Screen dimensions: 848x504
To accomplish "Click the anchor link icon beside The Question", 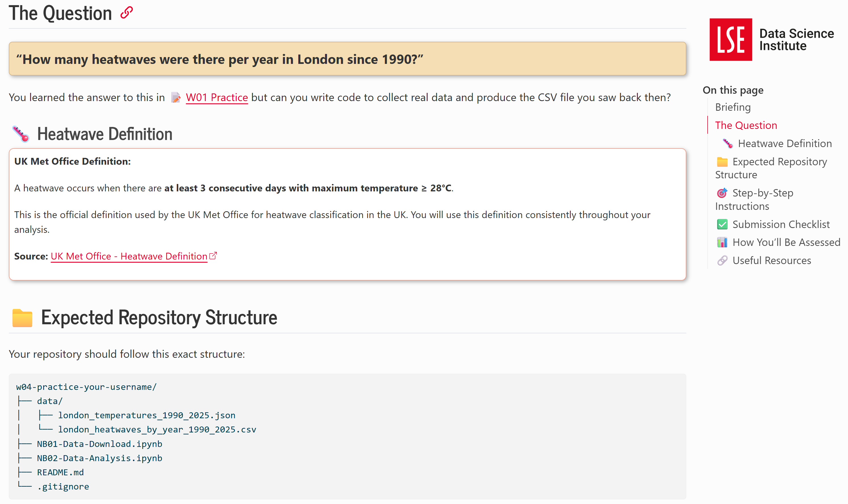I will 126,13.
